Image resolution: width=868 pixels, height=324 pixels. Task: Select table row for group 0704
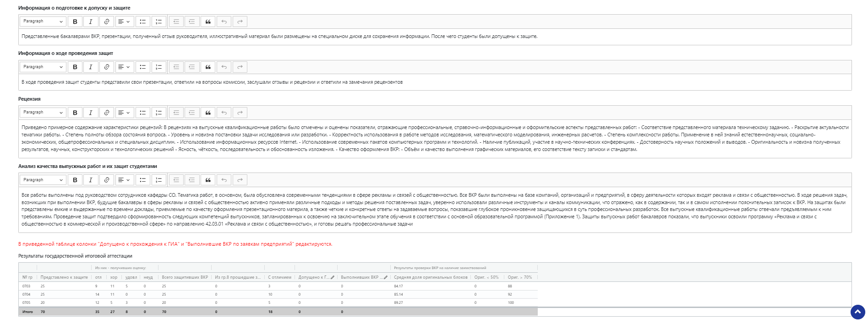pos(278,294)
